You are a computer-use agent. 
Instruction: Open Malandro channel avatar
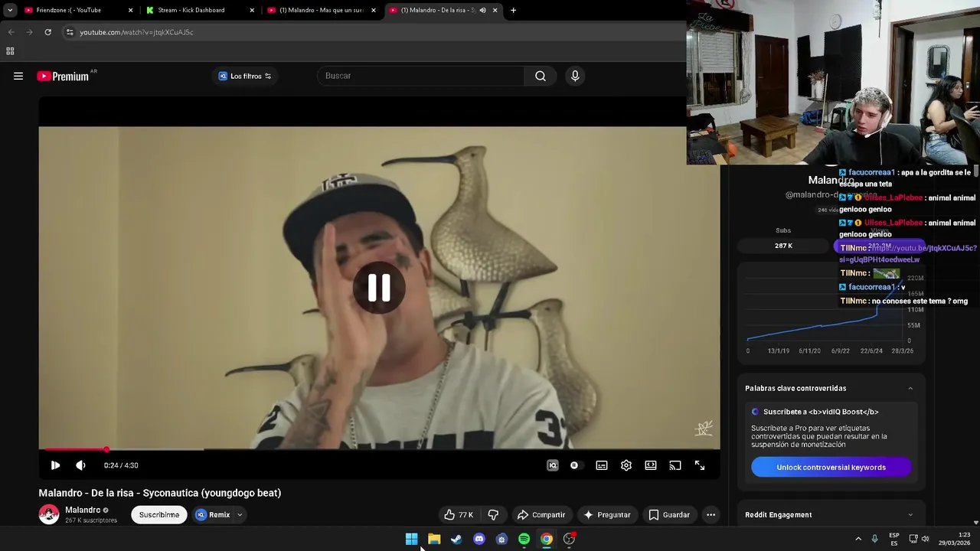49,515
